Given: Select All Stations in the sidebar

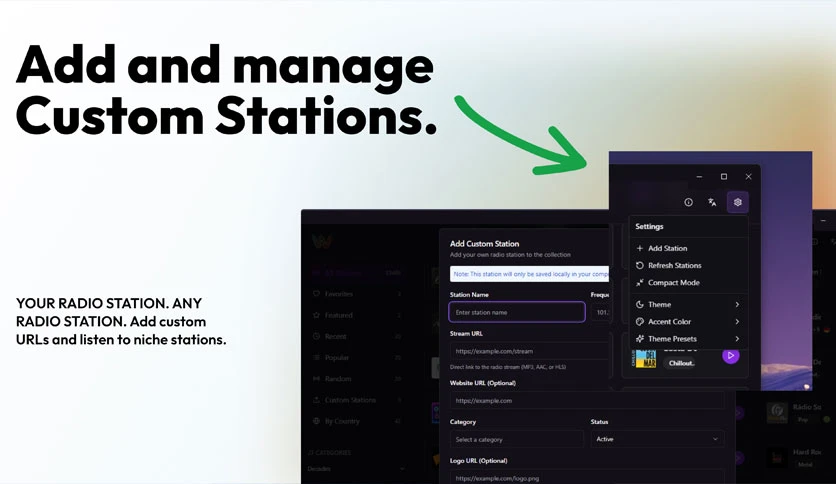Looking at the screenshot, I should (x=357, y=272).
